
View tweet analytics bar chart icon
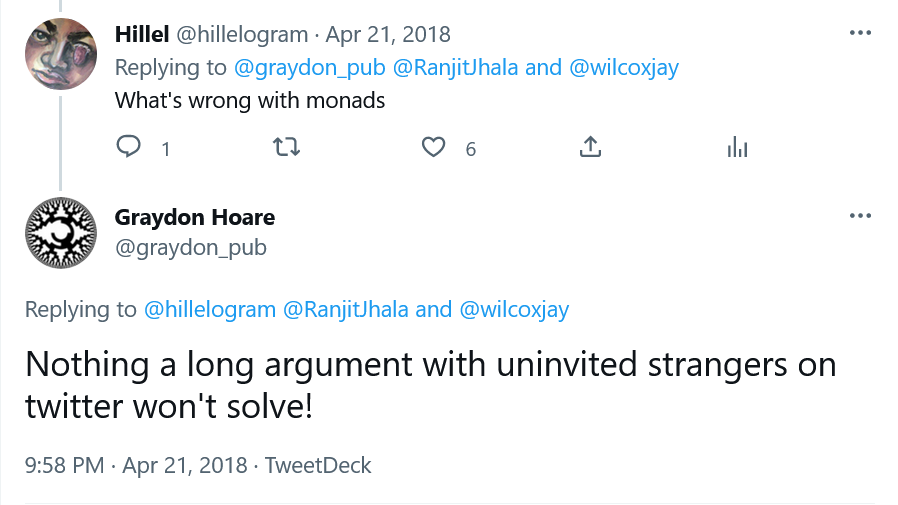point(737,147)
